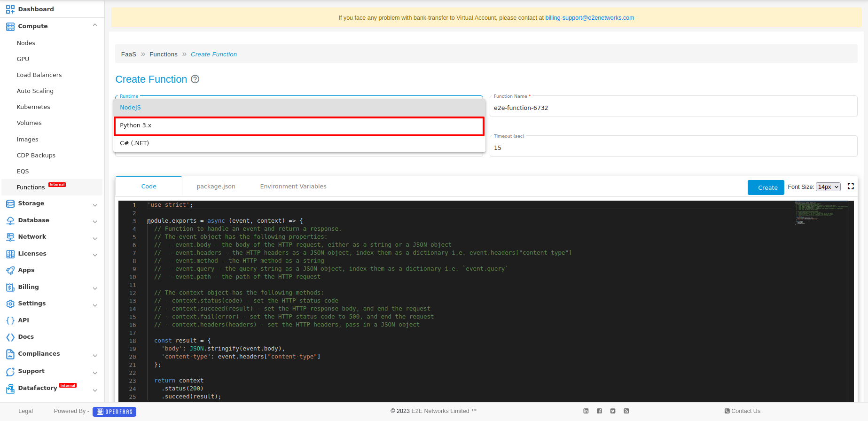Click the Datafactory icon in sidebar
This screenshot has width=868, height=421.
(x=10, y=388)
